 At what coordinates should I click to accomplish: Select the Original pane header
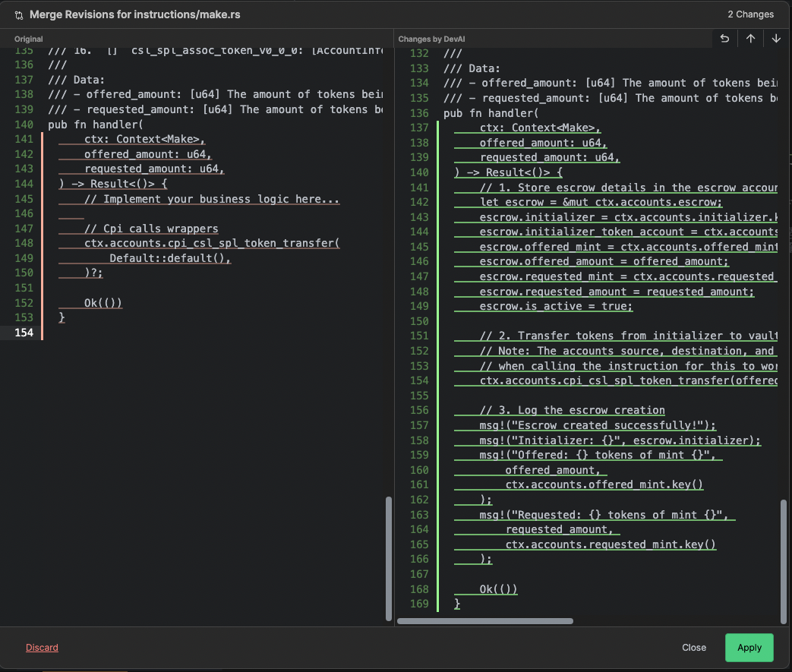pyautogui.click(x=28, y=39)
